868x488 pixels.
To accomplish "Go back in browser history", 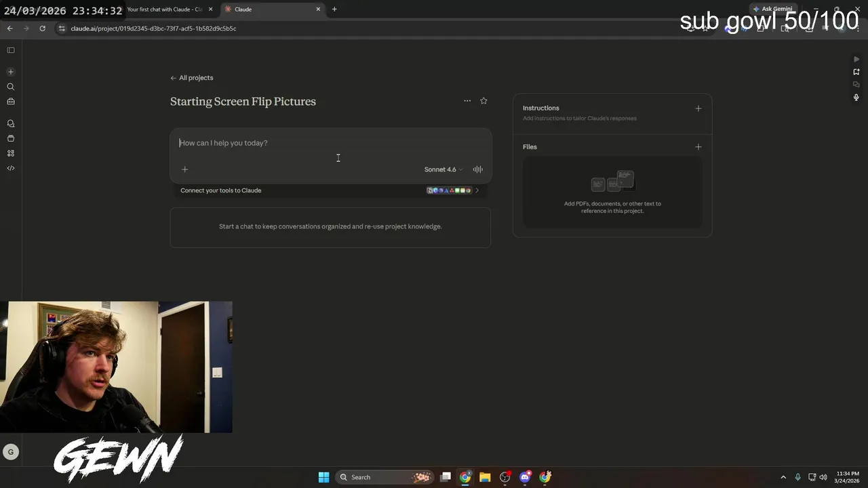I will pyautogui.click(x=9, y=28).
